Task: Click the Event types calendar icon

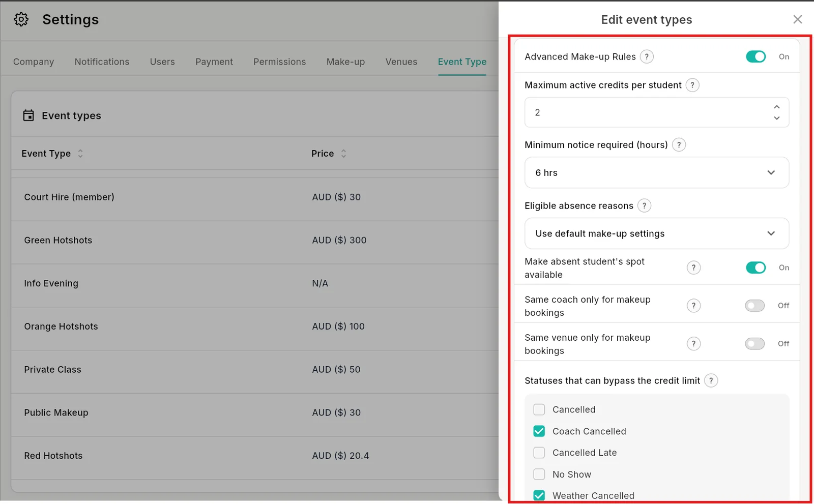Action: pyautogui.click(x=28, y=115)
